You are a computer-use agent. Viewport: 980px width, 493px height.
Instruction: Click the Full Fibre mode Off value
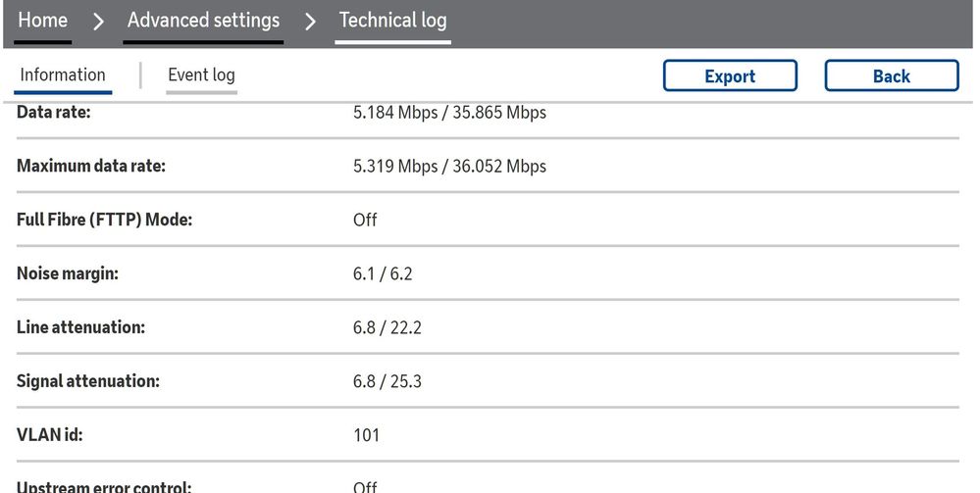[x=365, y=220]
